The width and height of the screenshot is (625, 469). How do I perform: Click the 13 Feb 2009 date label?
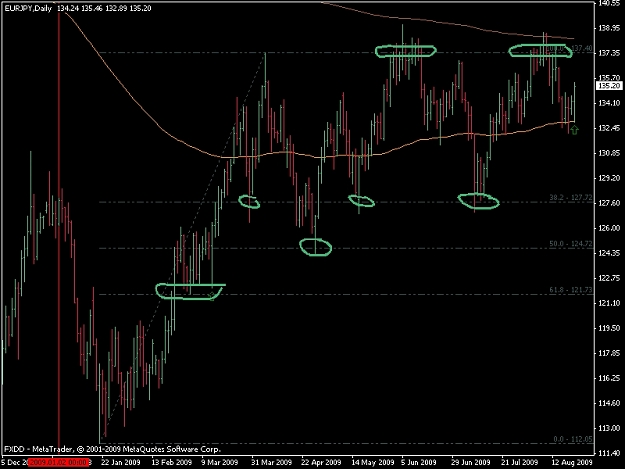pyautogui.click(x=172, y=462)
